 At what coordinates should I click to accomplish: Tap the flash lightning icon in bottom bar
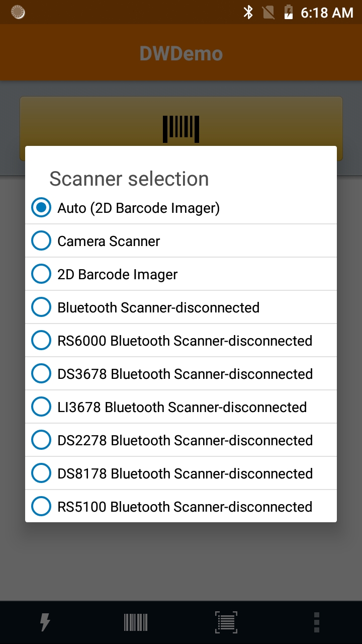[x=45, y=622]
